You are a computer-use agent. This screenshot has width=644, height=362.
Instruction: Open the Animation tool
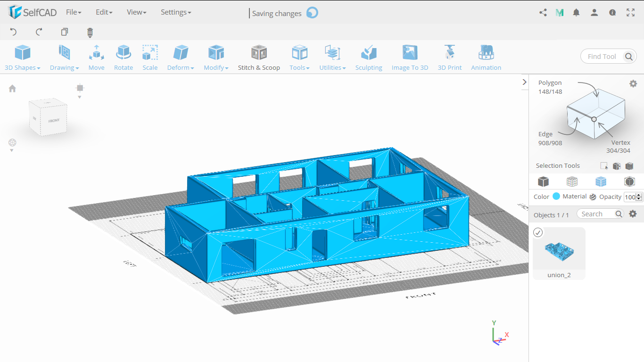pos(486,58)
